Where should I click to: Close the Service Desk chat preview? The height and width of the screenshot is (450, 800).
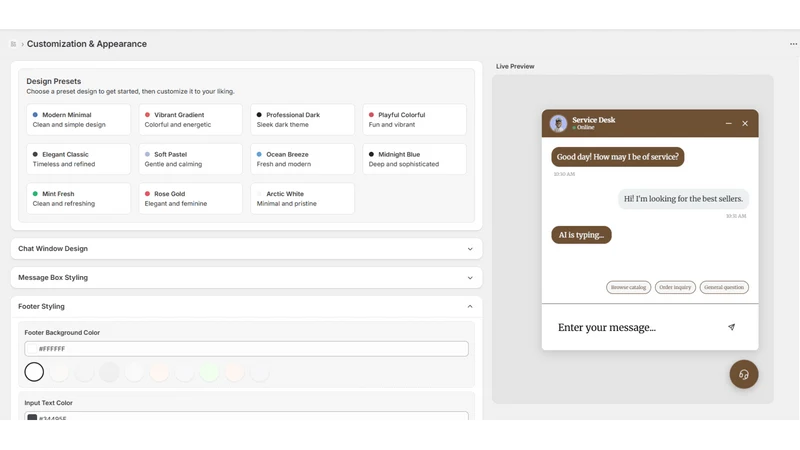pos(745,123)
